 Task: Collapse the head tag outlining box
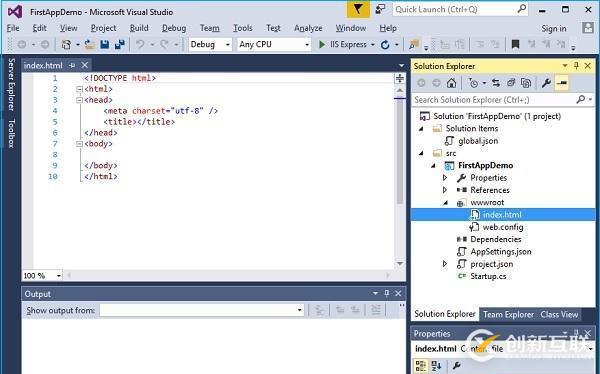coord(79,100)
